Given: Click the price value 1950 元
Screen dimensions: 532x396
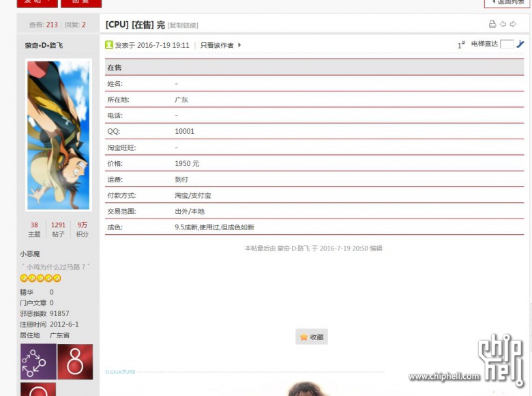Looking at the screenshot, I should point(187,163).
